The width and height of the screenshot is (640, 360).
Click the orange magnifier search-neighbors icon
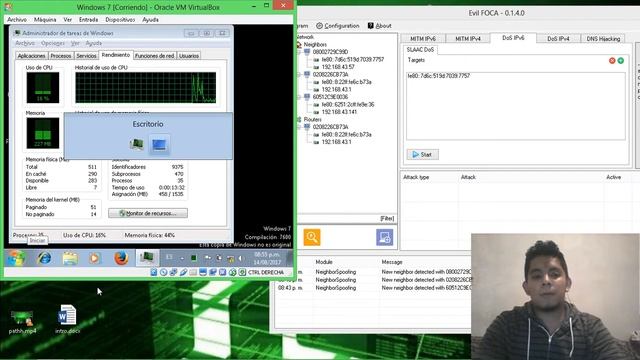point(312,237)
